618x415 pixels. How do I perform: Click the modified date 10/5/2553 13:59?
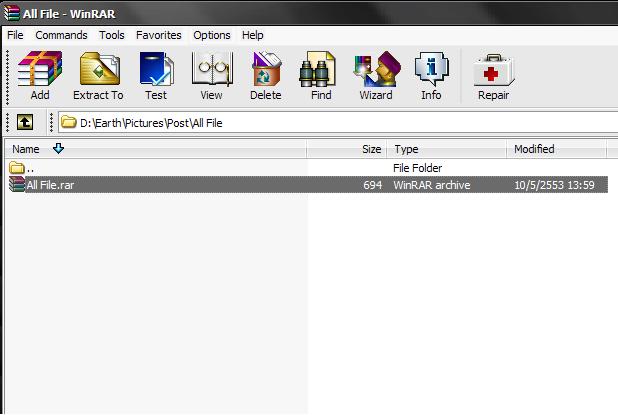pyautogui.click(x=554, y=185)
